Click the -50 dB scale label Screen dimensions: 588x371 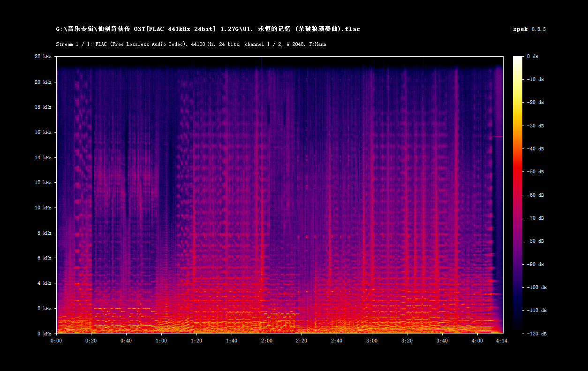point(535,171)
